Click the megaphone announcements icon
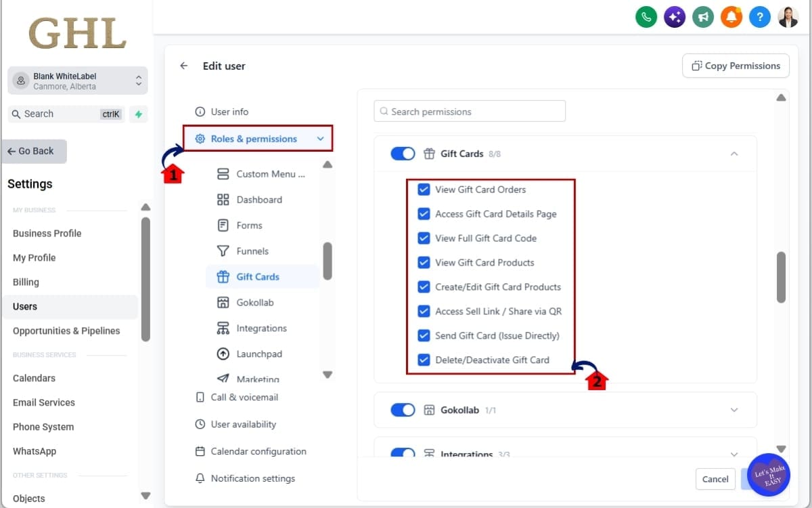 pyautogui.click(x=703, y=17)
